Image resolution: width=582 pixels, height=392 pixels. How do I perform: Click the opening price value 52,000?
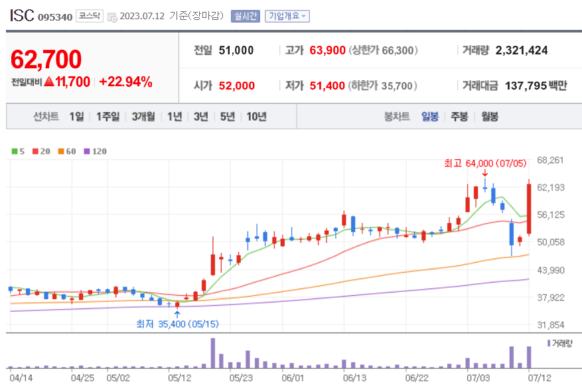[x=236, y=86]
